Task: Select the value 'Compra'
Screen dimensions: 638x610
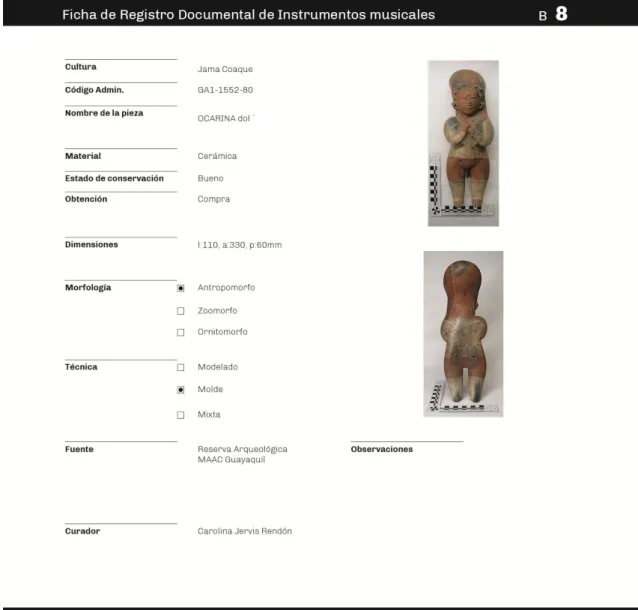Action: point(214,199)
